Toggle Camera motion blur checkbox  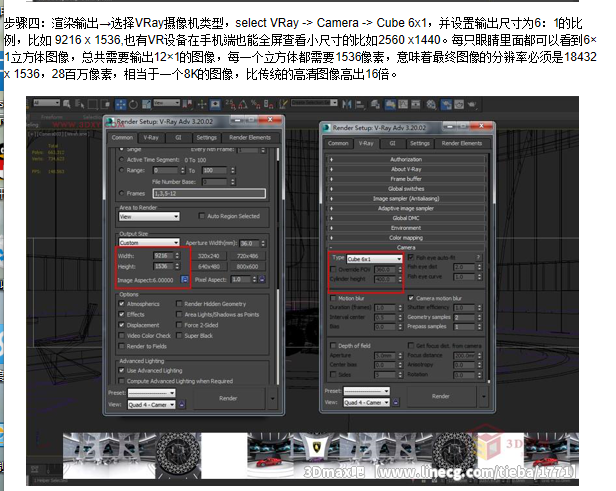coord(411,298)
